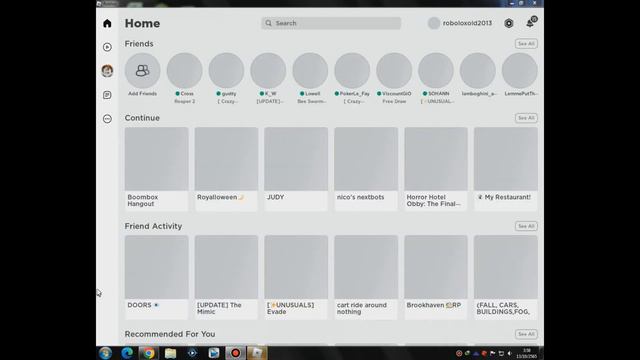Open the Discover play icon in sidebar
Screen dimensions: 640x360
pos(107,47)
